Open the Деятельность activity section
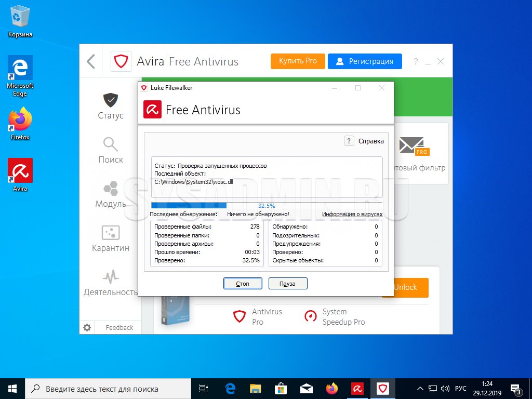Screen dimensions: 532x399 pyautogui.click(x=111, y=283)
